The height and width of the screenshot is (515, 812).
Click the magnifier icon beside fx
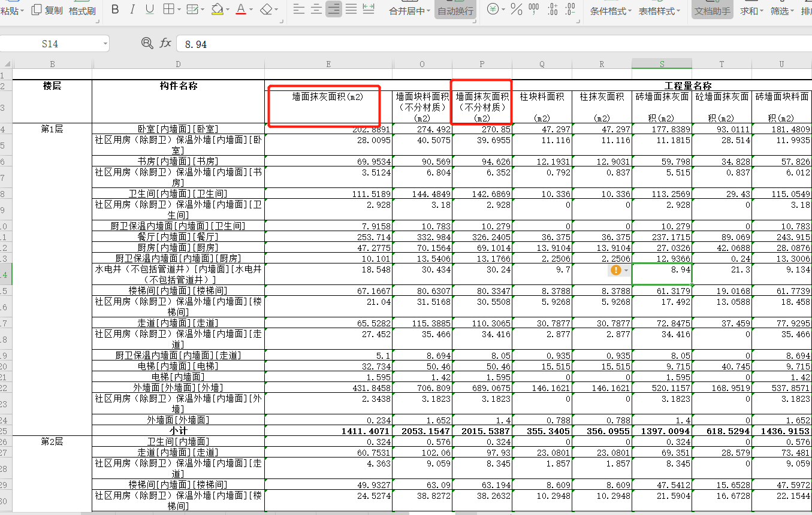point(147,43)
